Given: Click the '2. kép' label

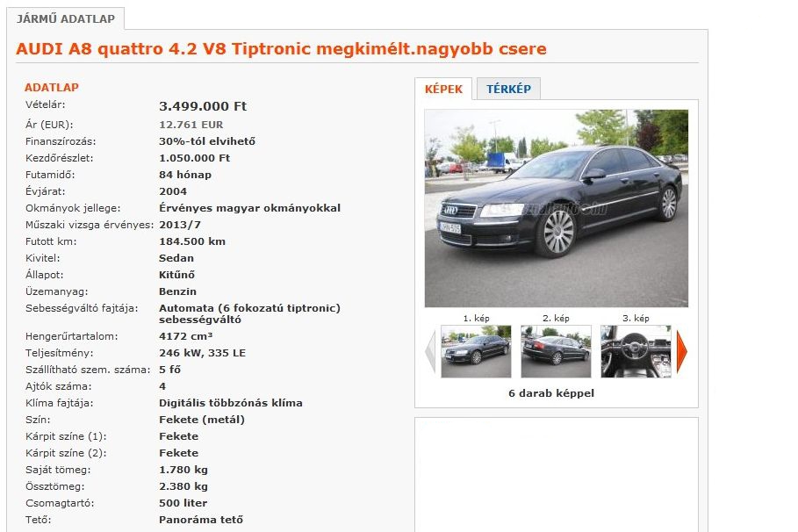Looking at the screenshot, I should pyautogui.click(x=556, y=318).
